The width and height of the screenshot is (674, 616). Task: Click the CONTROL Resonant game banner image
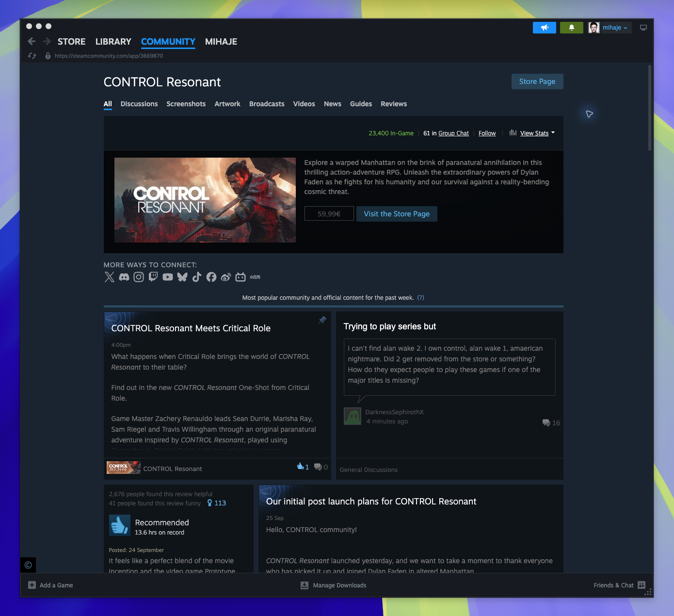205,200
